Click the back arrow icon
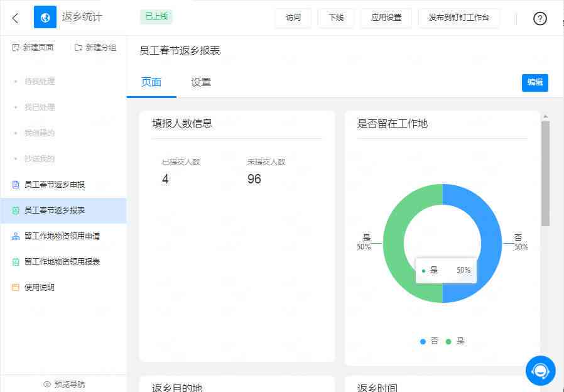This screenshot has width=564, height=392. pyautogui.click(x=15, y=18)
